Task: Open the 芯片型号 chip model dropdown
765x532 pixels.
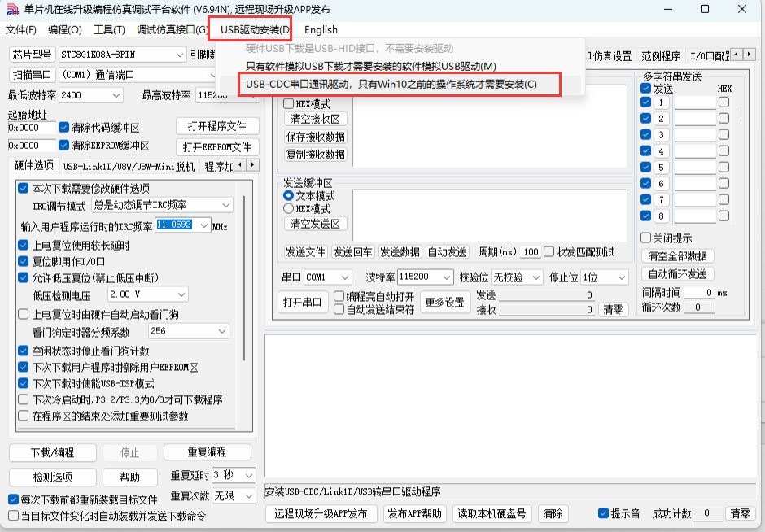Action: (180, 55)
